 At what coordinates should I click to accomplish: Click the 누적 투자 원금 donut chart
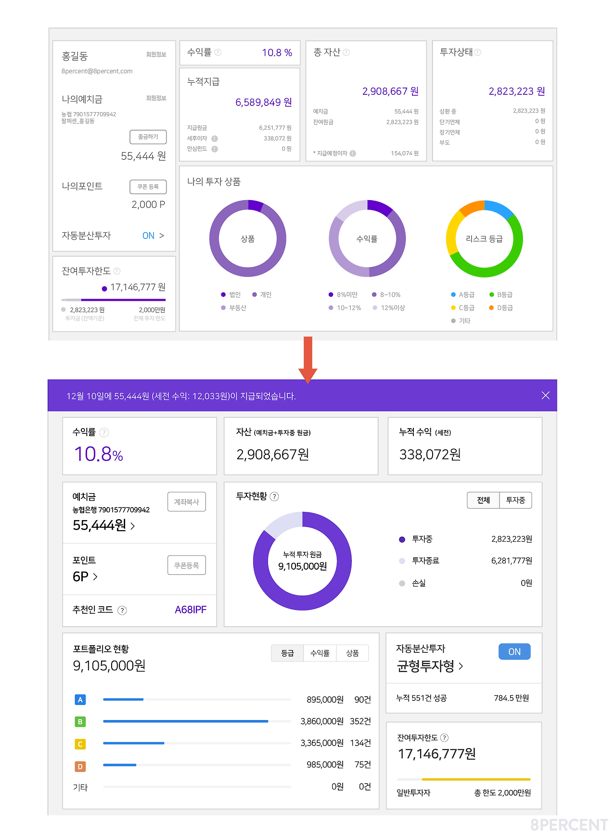pos(302,561)
